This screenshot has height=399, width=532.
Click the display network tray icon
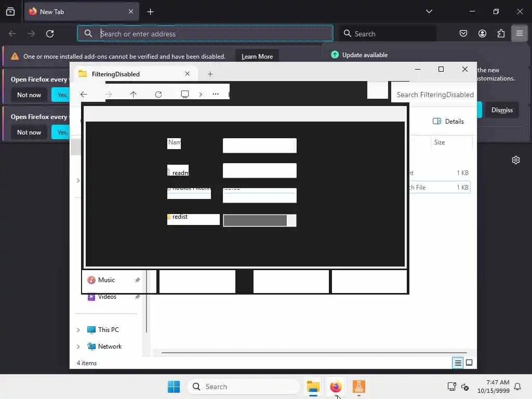(x=451, y=387)
